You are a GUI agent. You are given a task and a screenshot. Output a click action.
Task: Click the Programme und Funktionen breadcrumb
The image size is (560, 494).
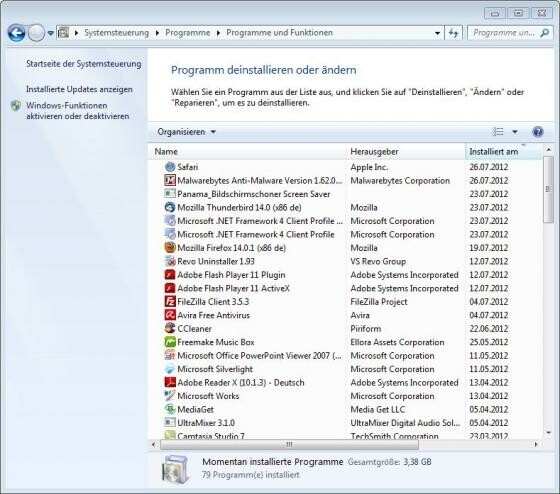(279, 33)
